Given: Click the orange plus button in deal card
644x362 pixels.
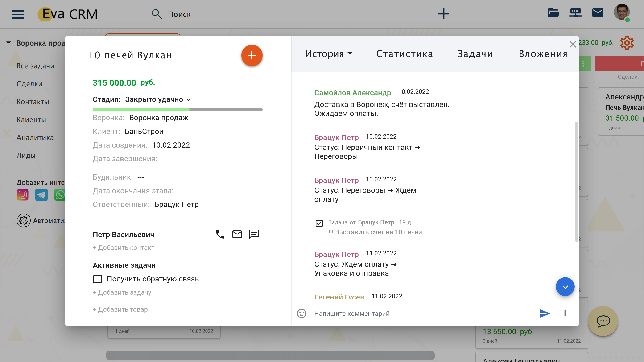Looking at the screenshot, I should (252, 55).
